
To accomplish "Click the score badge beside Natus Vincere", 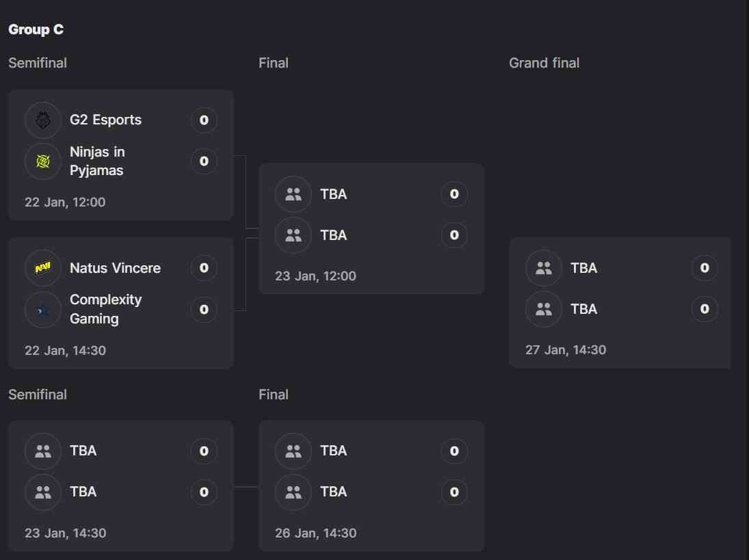I will [x=203, y=268].
